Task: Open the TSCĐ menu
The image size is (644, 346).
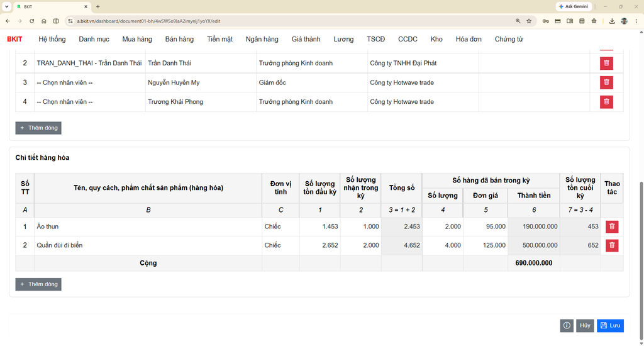Action: coord(376,39)
